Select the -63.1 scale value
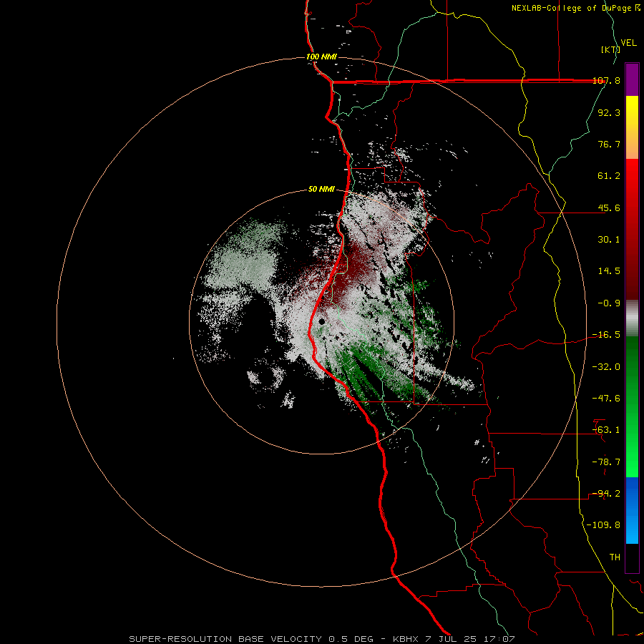644x644 pixels. (x=606, y=430)
